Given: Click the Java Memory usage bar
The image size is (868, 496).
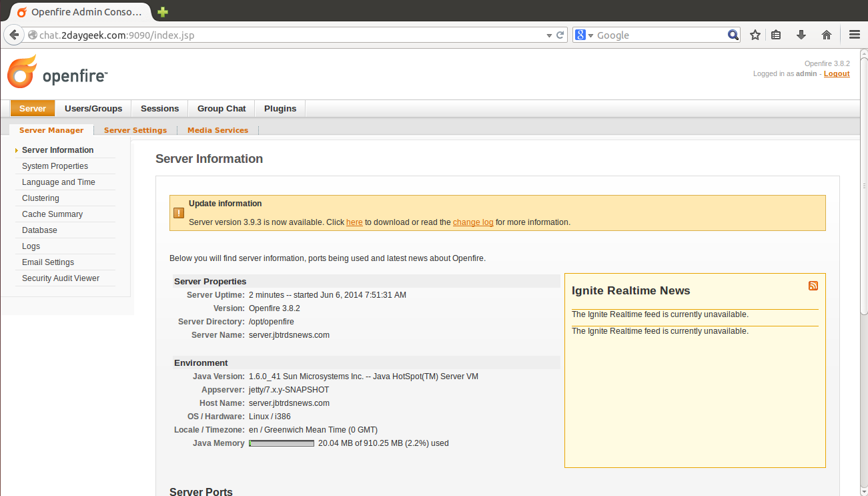Looking at the screenshot, I should 282,443.
